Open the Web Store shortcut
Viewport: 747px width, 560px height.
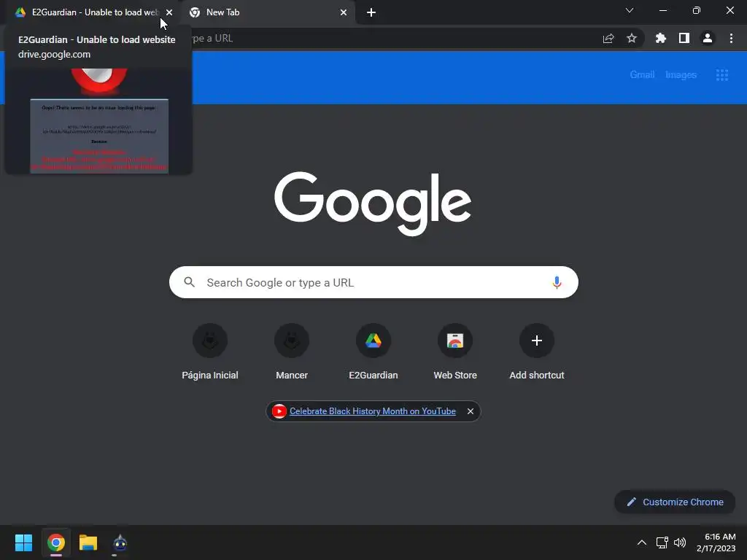pyautogui.click(x=455, y=351)
